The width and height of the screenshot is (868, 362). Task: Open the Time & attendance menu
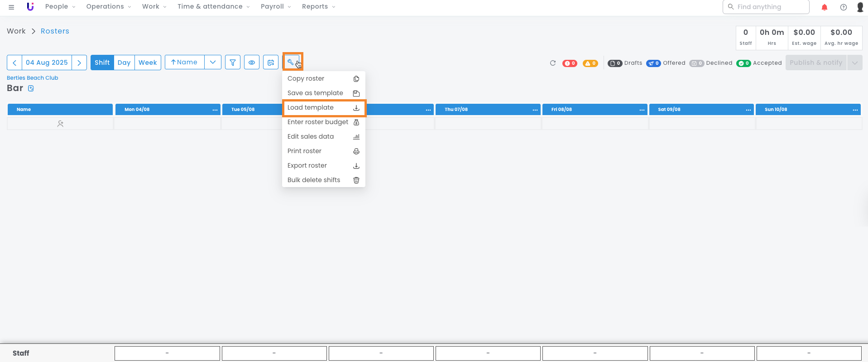[213, 7]
